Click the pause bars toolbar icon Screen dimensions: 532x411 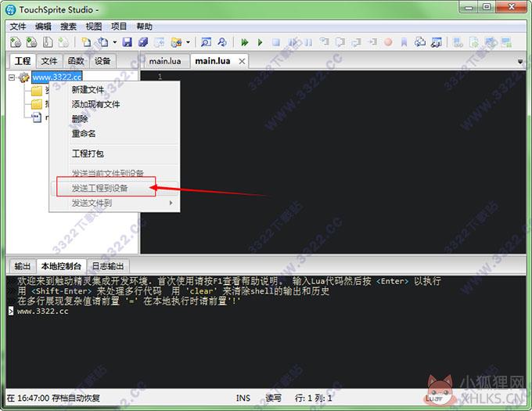coord(308,42)
